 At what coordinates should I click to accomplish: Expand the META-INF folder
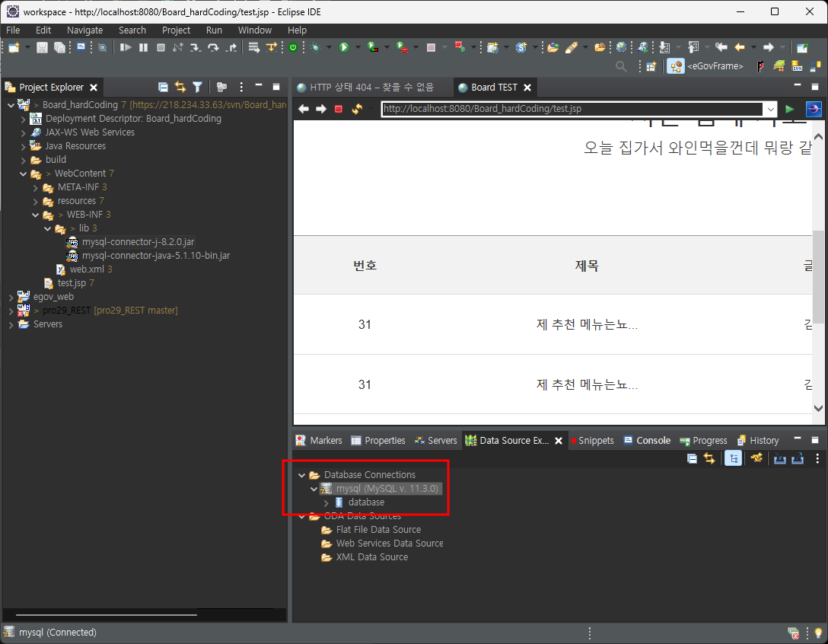35,187
